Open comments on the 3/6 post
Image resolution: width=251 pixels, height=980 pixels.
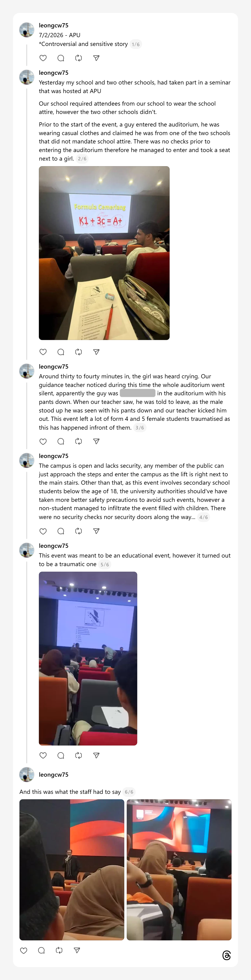click(61, 441)
